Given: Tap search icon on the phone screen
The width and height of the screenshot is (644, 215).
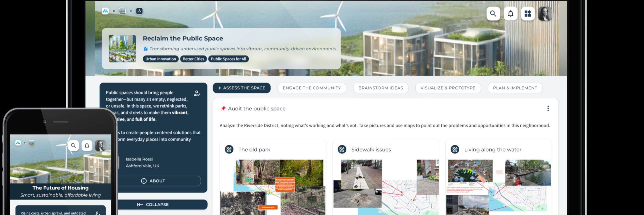Looking at the screenshot, I should [x=73, y=145].
